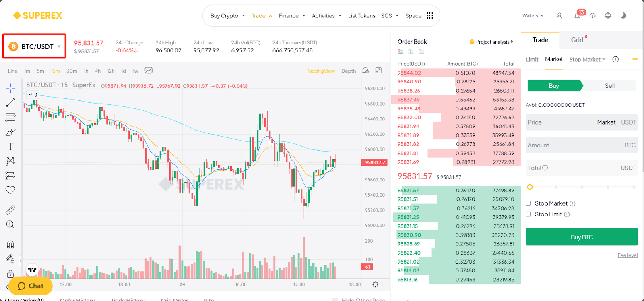Screen dimensions: 644x301
Task: Select the Fibonacci retracement tool
Action: 10,117
